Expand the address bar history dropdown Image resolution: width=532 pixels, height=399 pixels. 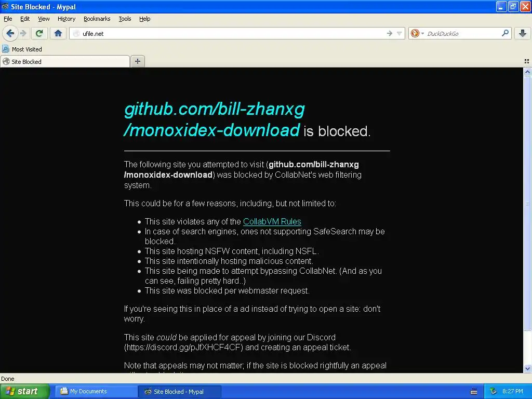click(400, 33)
